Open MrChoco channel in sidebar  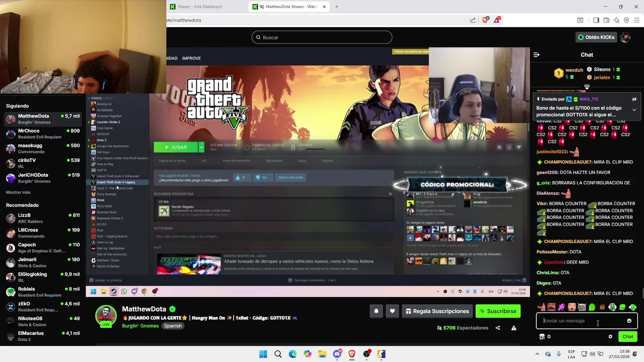tap(42, 134)
